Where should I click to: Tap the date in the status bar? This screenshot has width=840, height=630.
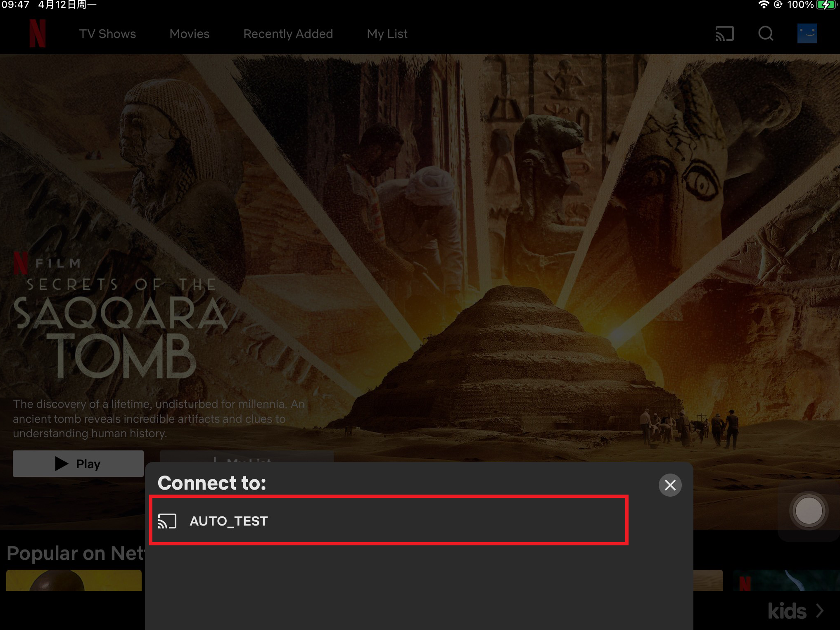coord(67,5)
